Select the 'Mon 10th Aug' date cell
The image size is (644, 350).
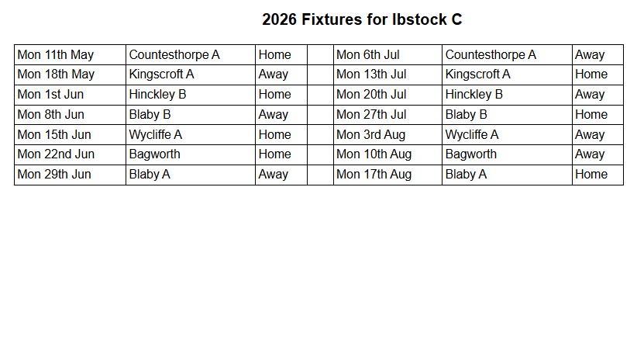(x=374, y=154)
